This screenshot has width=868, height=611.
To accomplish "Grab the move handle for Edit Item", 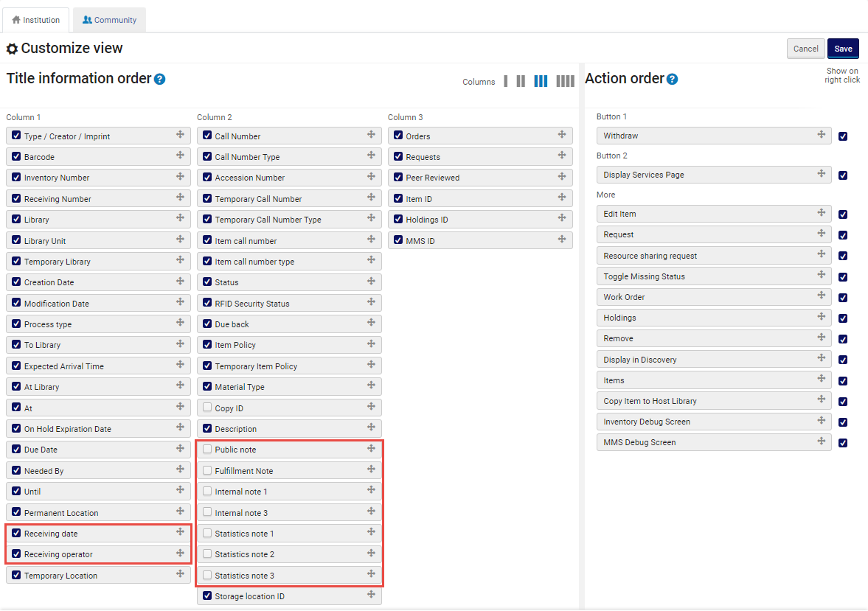I will point(822,212).
